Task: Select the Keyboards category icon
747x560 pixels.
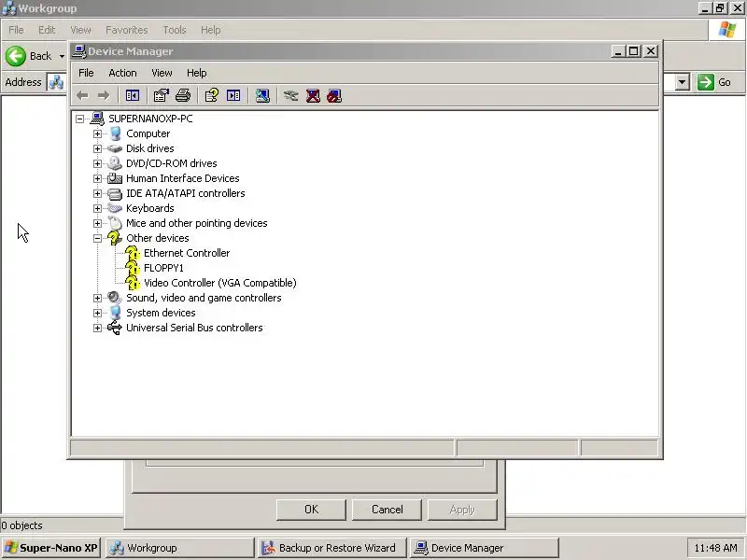Action: click(x=115, y=208)
